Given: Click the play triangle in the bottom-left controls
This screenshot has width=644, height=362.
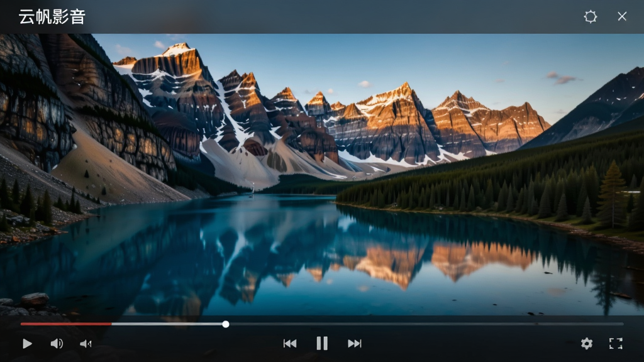Looking at the screenshot, I should point(27,344).
